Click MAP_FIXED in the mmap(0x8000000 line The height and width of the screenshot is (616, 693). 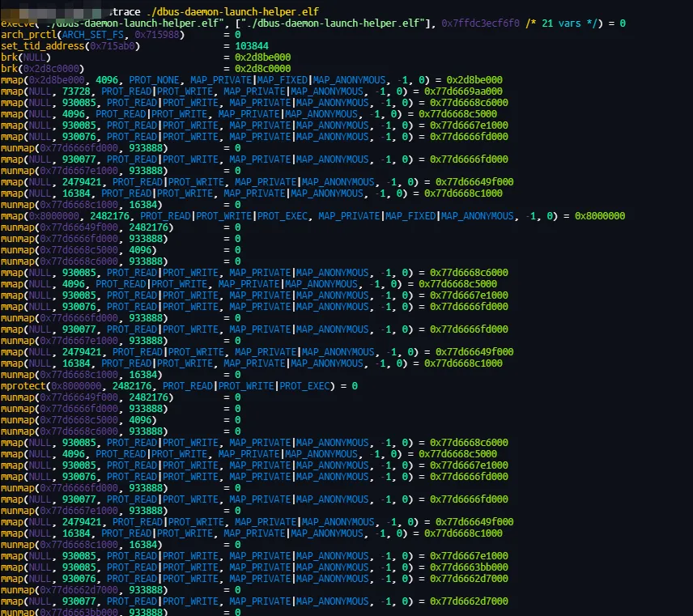click(410, 216)
